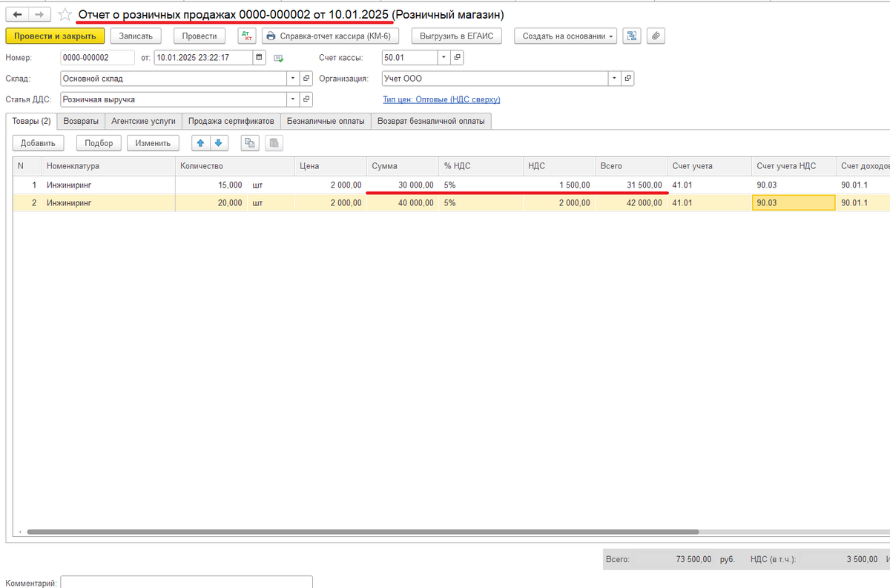Click the horizontal table scrollbar

[x=363, y=532]
